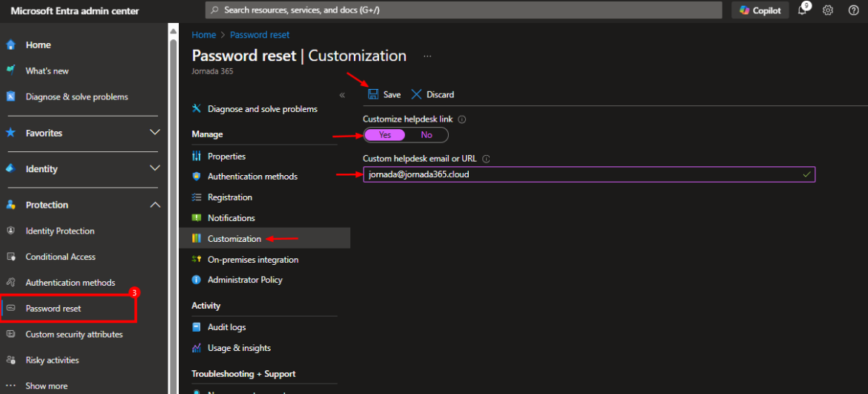Click the Home breadcrumb link

pyautogui.click(x=203, y=35)
